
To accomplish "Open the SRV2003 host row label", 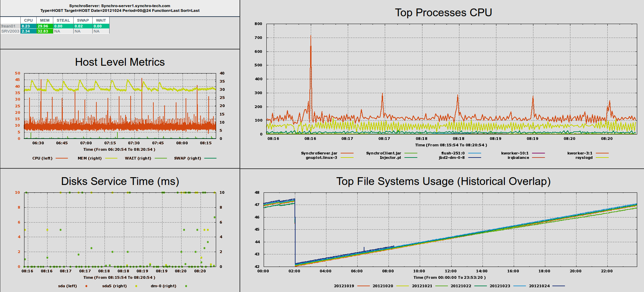I will point(10,31).
